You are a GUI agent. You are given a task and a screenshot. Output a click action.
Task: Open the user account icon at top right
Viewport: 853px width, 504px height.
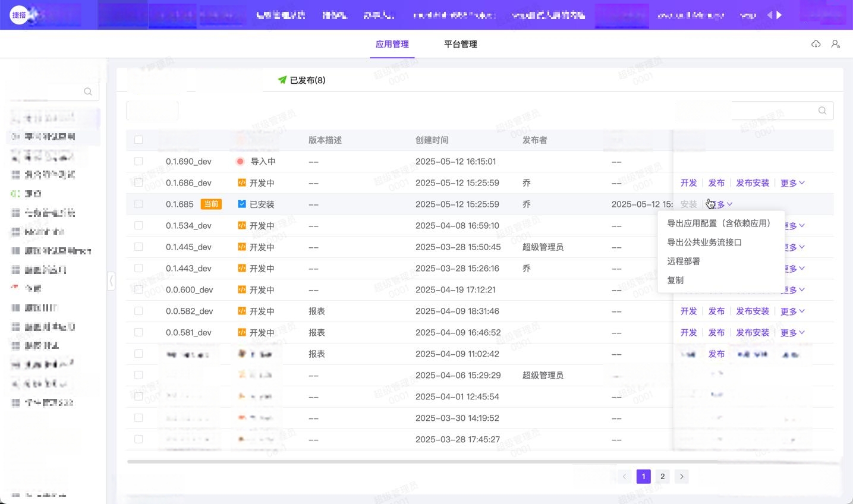[836, 44]
